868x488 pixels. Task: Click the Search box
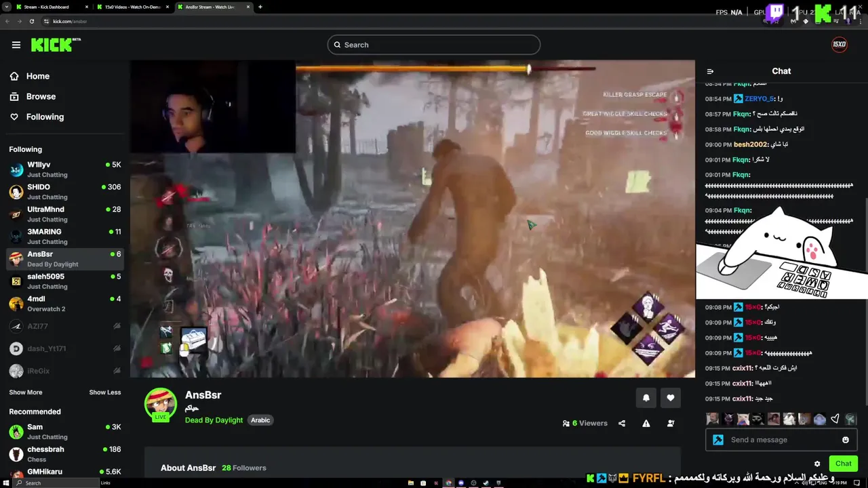point(434,45)
